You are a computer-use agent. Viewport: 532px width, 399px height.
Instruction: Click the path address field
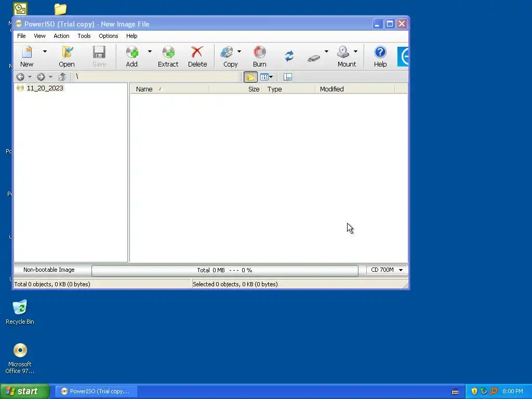point(156,77)
